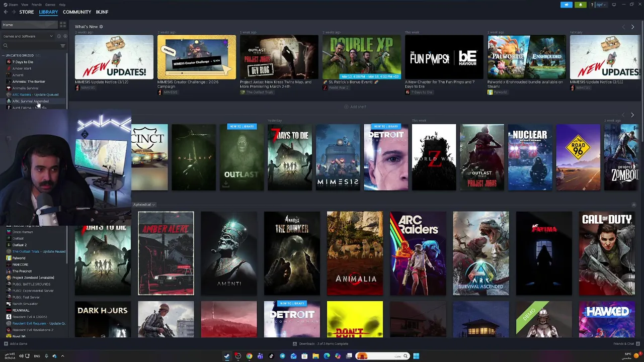Open the Games menu
The width and height of the screenshot is (644, 362).
(50, 5)
